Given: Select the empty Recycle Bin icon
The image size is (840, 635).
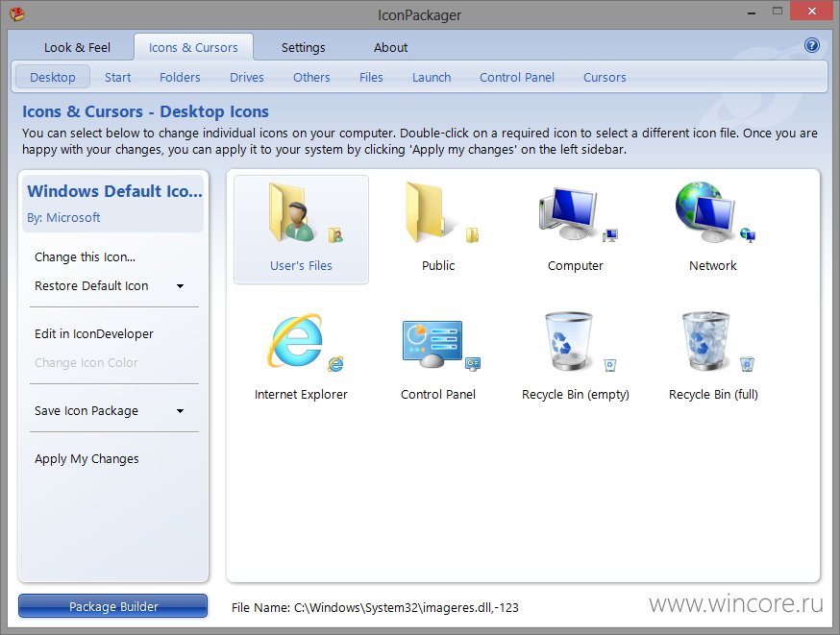Looking at the screenshot, I should 568,341.
